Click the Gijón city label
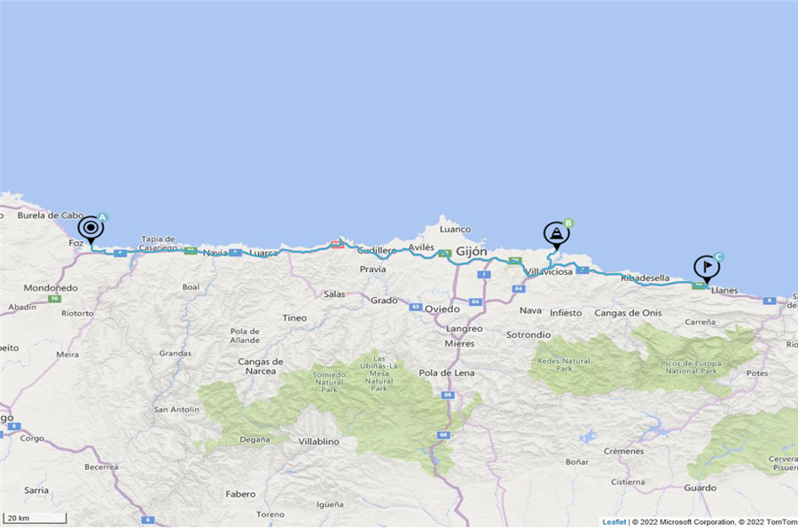Viewport: 798px width, 532px height. pyautogui.click(x=472, y=252)
